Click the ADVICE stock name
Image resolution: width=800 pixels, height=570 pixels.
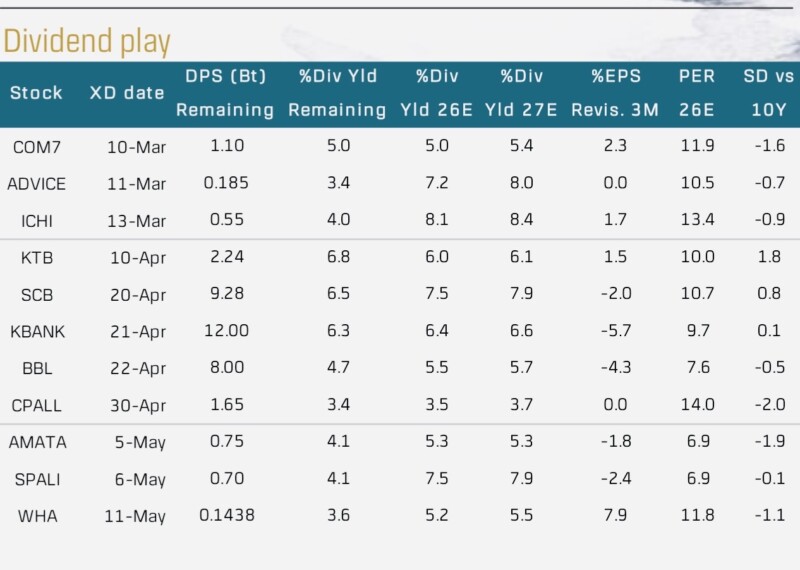point(37,183)
